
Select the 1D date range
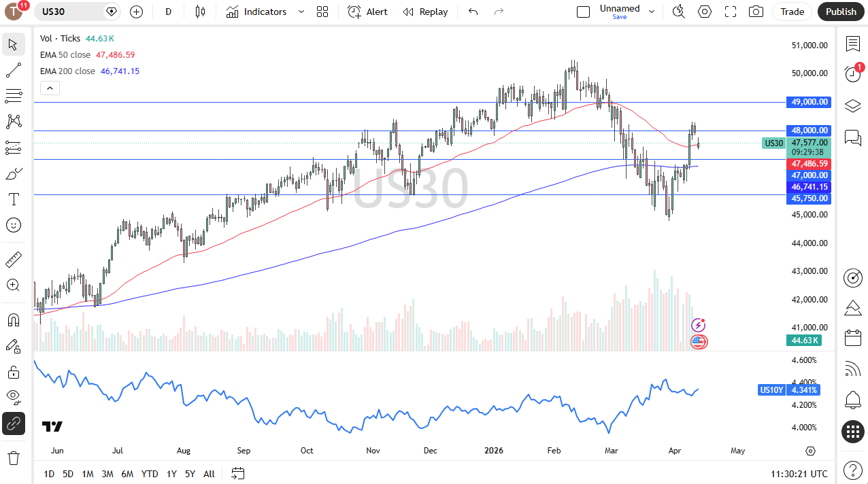49,474
